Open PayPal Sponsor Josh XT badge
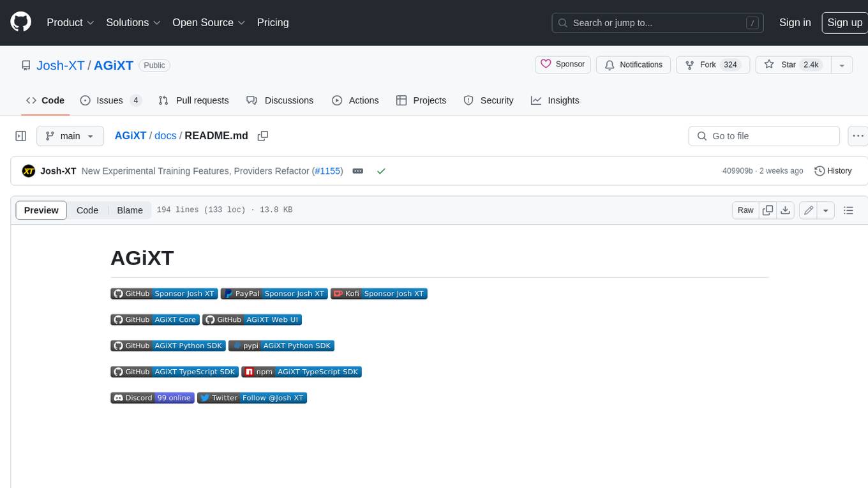Viewport: 868px width, 488px height. click(274, 294)
